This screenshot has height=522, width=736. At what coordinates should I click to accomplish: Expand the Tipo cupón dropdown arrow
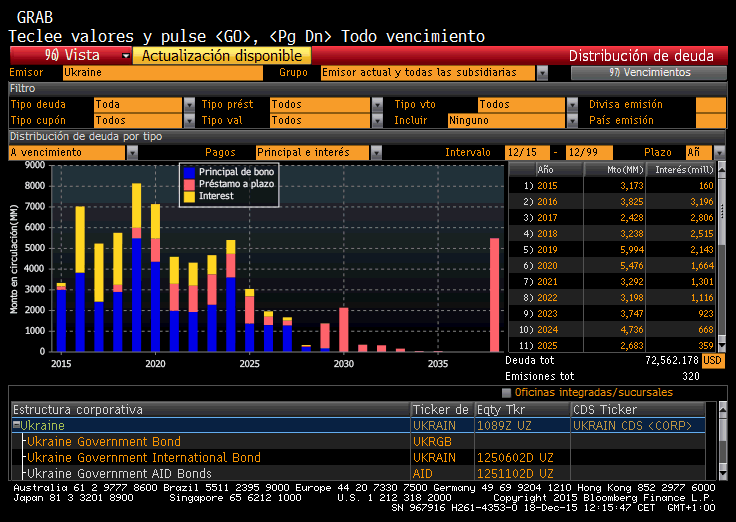(x=189, y=121)
